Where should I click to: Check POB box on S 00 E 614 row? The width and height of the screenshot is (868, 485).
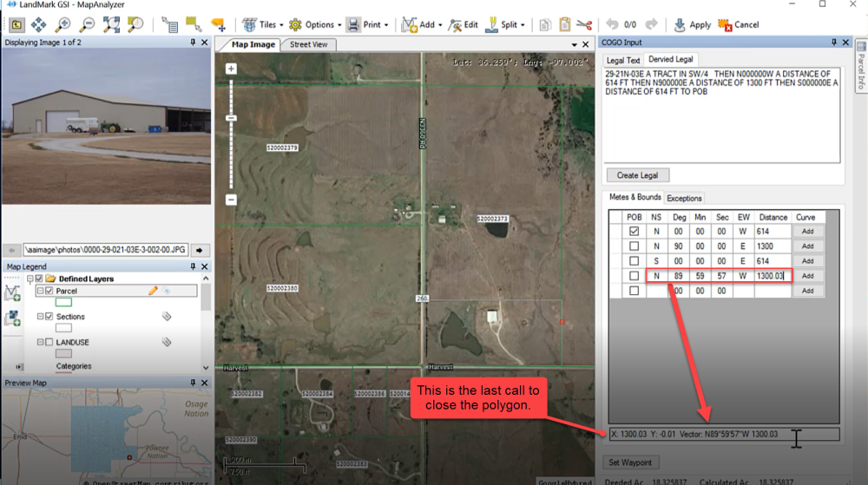coord(634,261)
